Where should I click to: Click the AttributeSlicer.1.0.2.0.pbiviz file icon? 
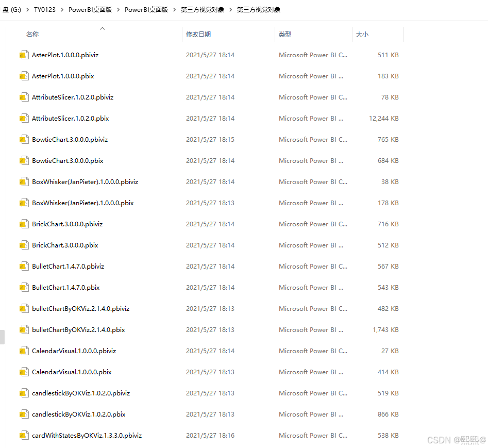coord(24,97)
